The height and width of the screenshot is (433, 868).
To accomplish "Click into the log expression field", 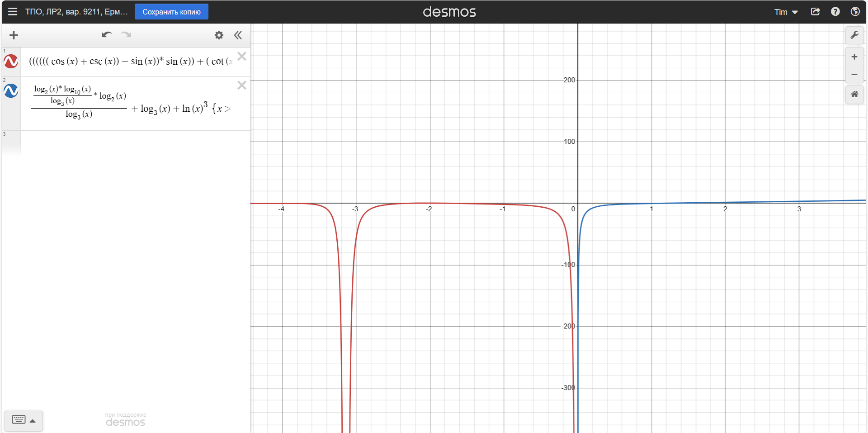I will (x=130, y=104).
